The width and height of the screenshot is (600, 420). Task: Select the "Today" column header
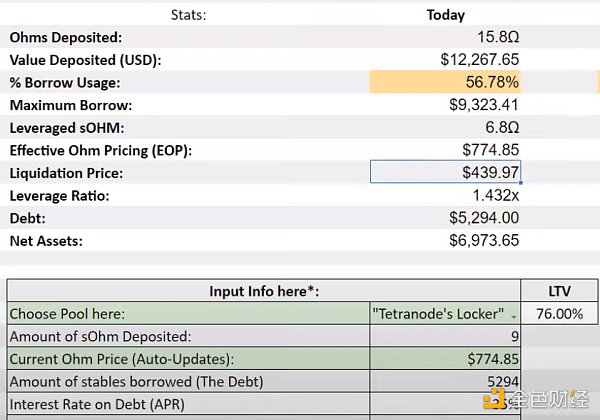pyautogui.click(x=445, y=15)
